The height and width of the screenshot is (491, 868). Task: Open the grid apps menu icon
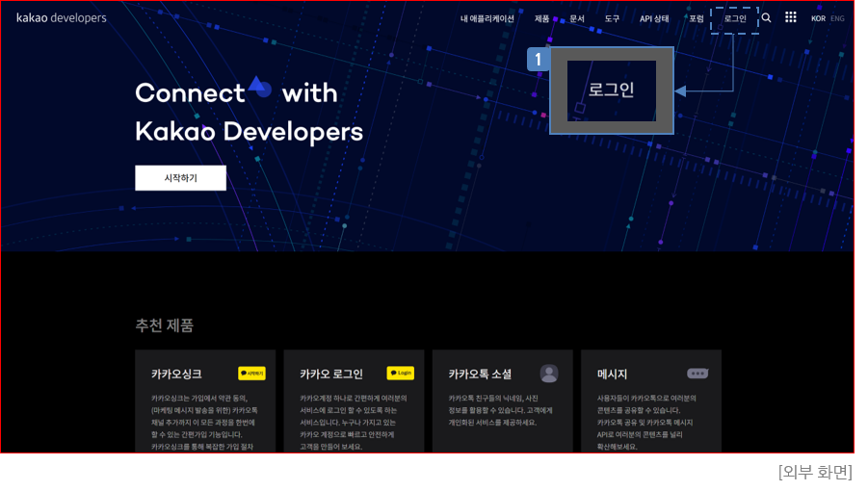click(x=791, y=17)
